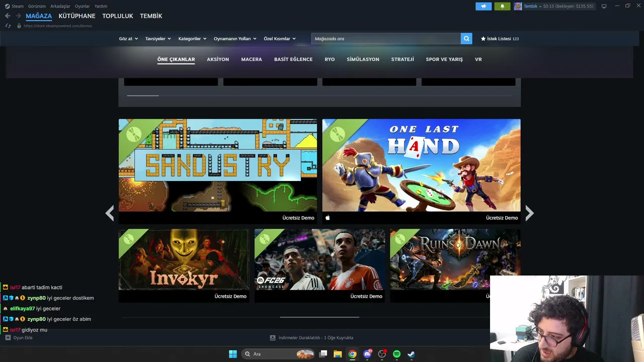
Task: Click the back navigation arrow
Action: [8, 16]
